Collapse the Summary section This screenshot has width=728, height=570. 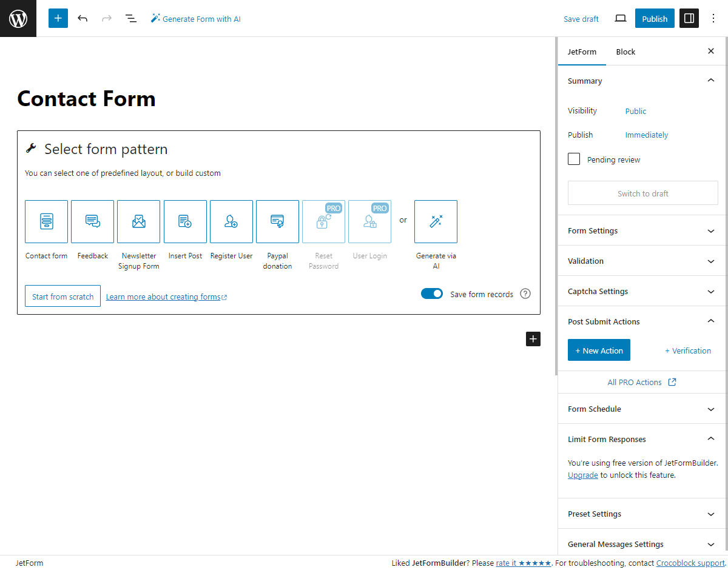(x=710, y=80)
